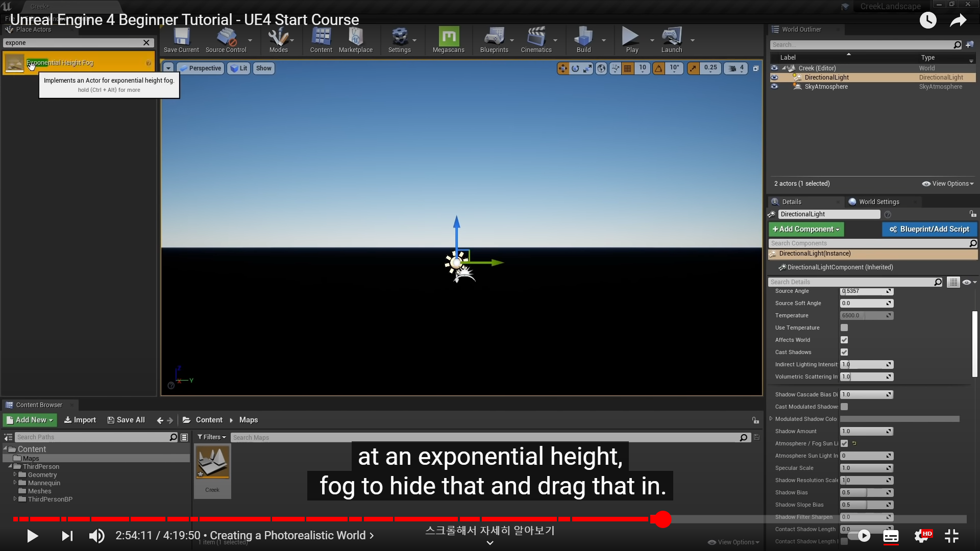Click the Import button

(x=80, y=420)
